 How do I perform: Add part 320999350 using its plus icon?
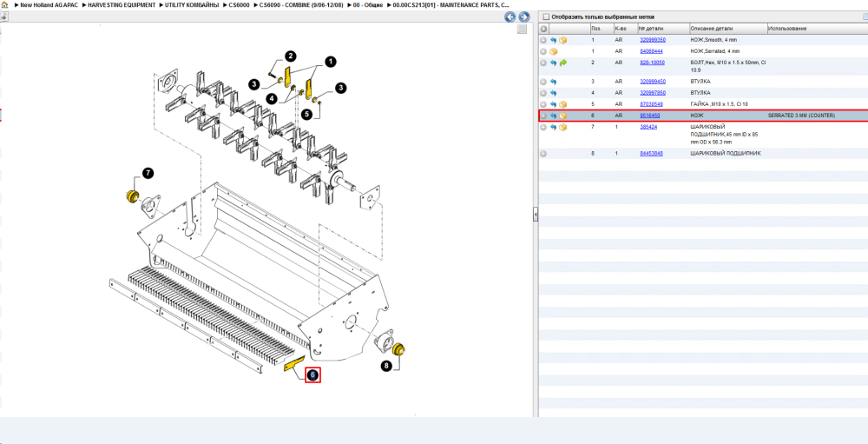(x=543, y=40)
